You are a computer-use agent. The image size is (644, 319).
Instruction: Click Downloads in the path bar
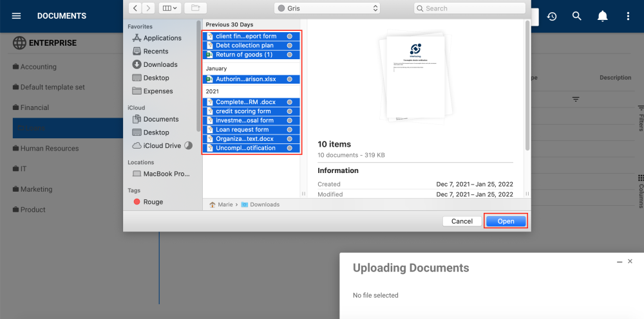pos(260,204)
